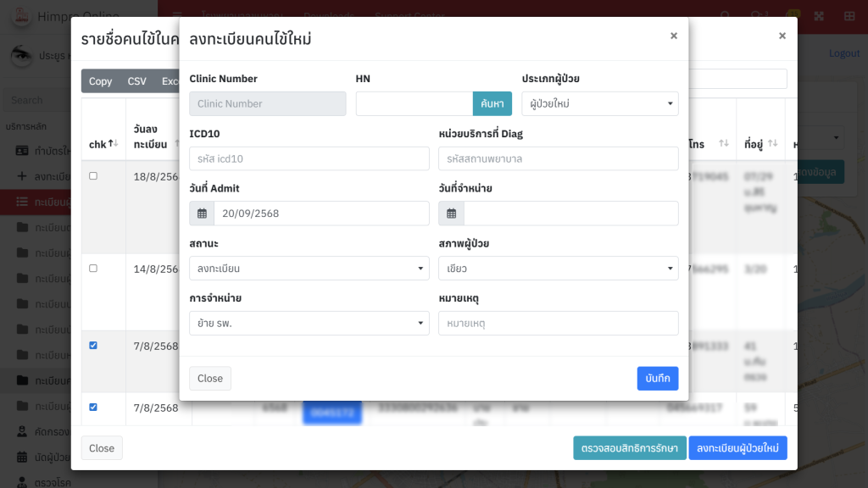Click the plus icon in the sidebar
This screenshot has width=868, height=488.
(x=22, y=176)
